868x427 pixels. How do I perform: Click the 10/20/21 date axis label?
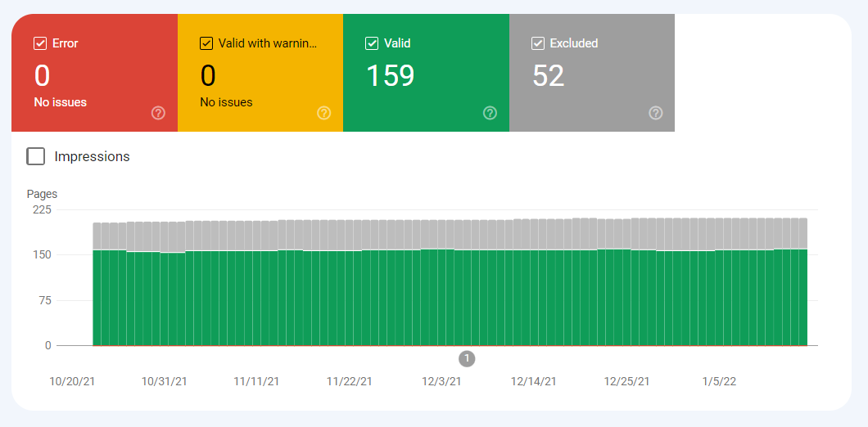[x=72, y=382]
